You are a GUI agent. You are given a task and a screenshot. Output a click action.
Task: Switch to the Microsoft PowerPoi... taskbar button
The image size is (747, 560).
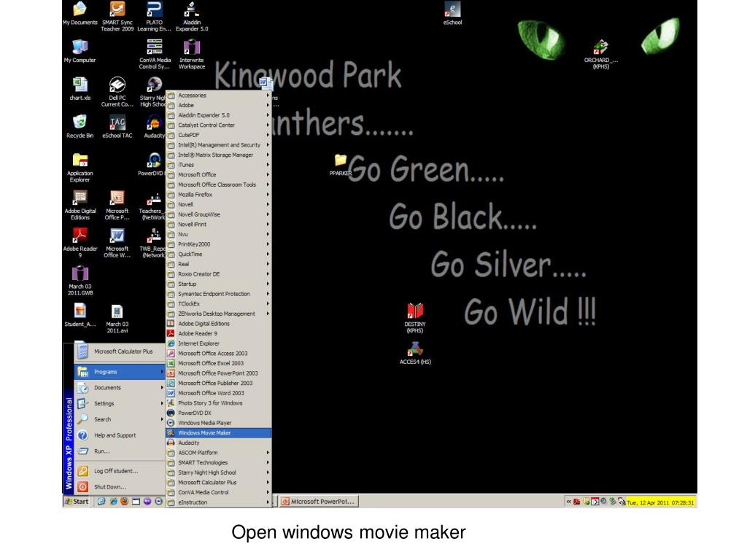tap(318, 502)
